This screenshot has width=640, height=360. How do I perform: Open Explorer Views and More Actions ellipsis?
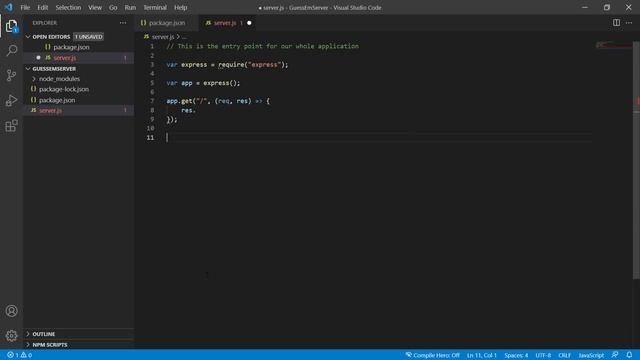tap(123, 23)
